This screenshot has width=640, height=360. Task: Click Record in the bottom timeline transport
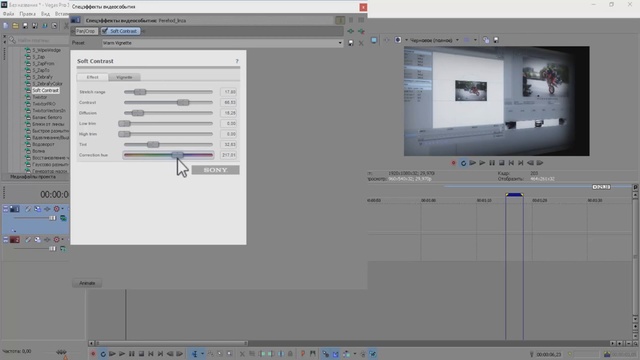click(93, 354)
